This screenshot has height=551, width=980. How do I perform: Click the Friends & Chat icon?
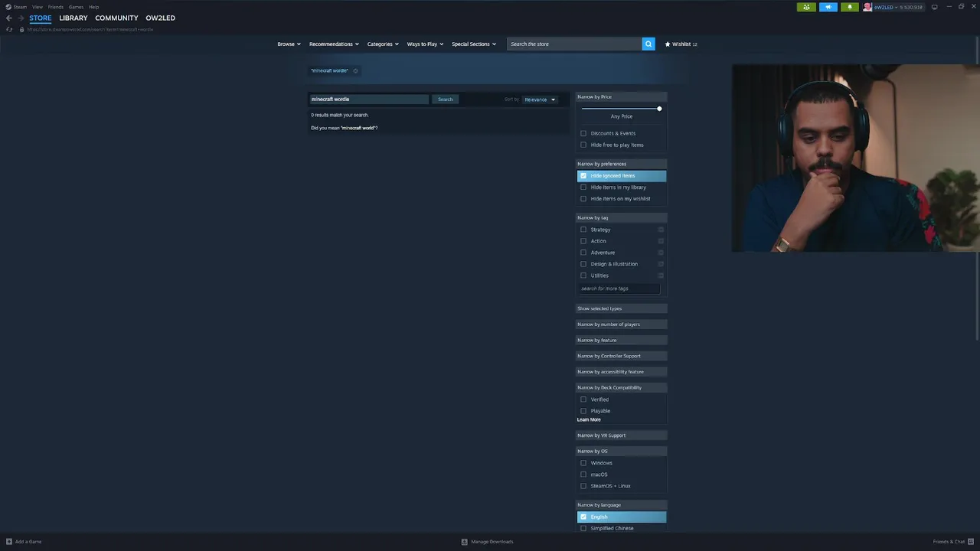pos(971,542)
